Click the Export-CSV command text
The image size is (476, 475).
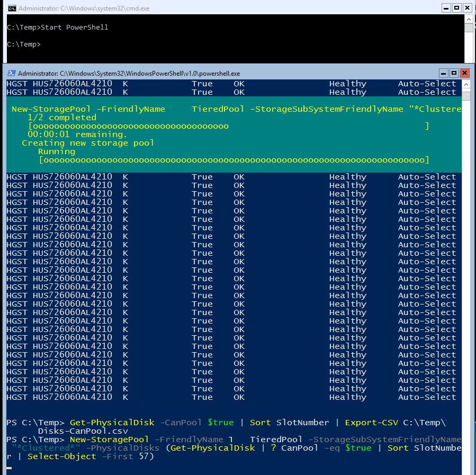click(371, 423)
